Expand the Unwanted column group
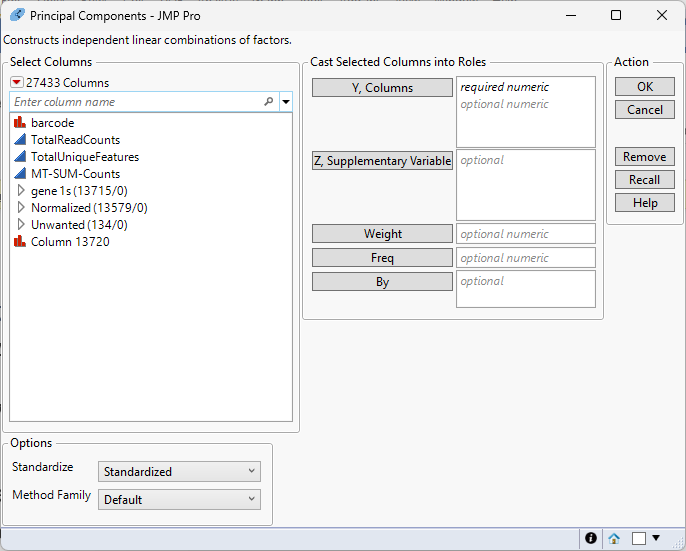The image size is (686, 551). (x=22, y=225)
